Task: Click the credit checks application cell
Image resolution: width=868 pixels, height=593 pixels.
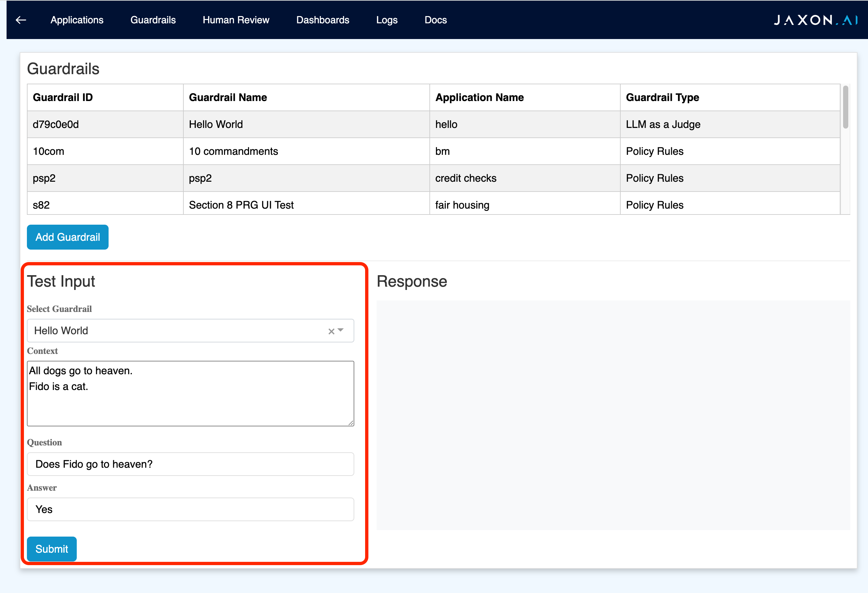Action: click(525, 178)
